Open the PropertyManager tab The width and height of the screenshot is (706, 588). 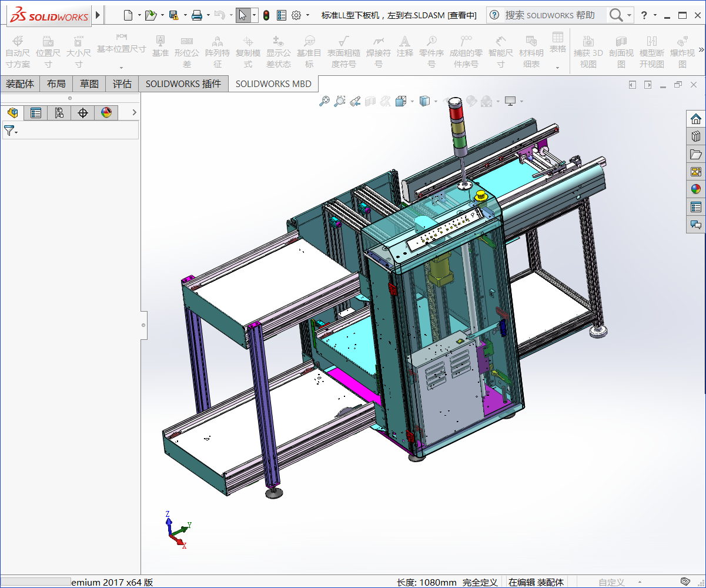[36, 112]
